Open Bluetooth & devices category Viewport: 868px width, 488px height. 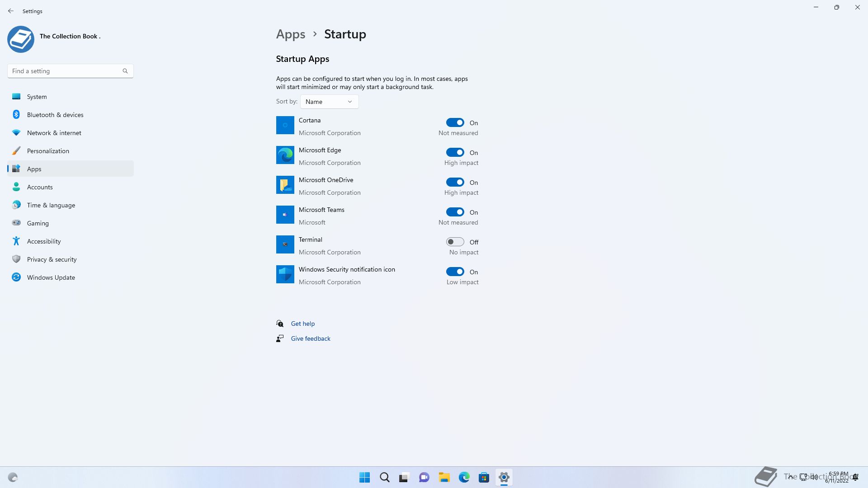71,115
